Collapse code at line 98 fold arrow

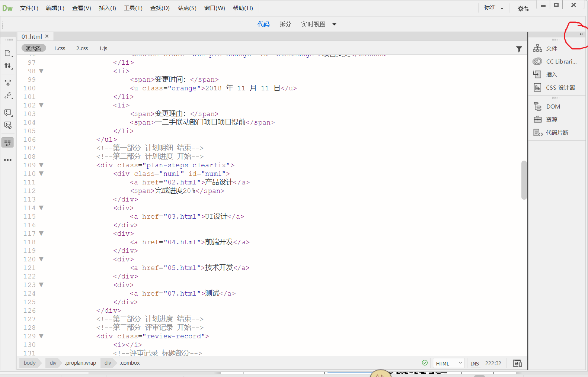click(x=41, y=71)
